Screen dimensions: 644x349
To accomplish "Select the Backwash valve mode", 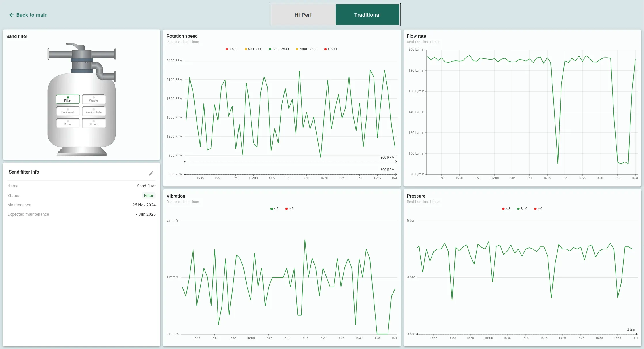I will pos(68,111).
